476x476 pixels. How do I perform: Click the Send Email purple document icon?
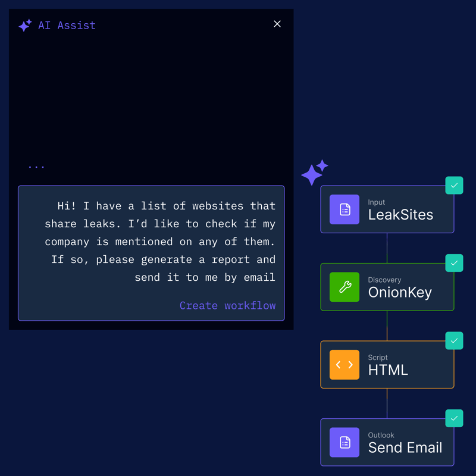click(345, 442)
